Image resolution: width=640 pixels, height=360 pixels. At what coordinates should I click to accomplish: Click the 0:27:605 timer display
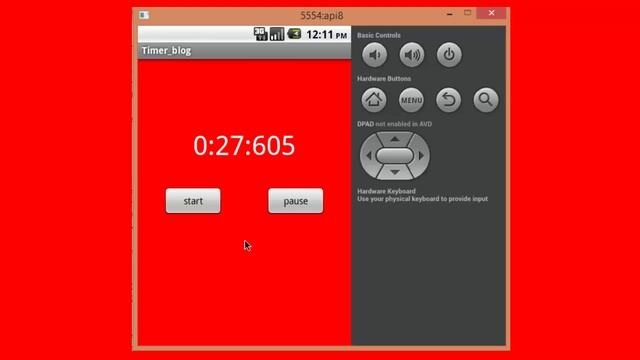tap(244, 145)
